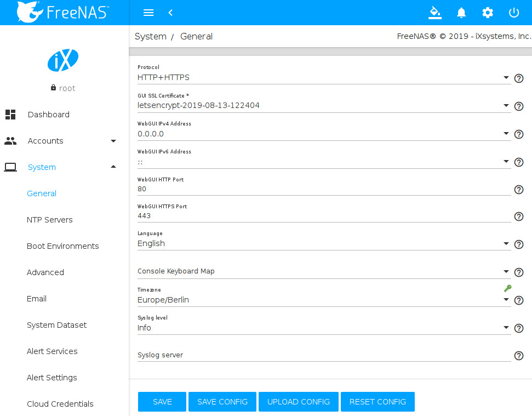Collapse sidebar with the left chevron icon
The image size is (532, 416).
click(170, 13)
